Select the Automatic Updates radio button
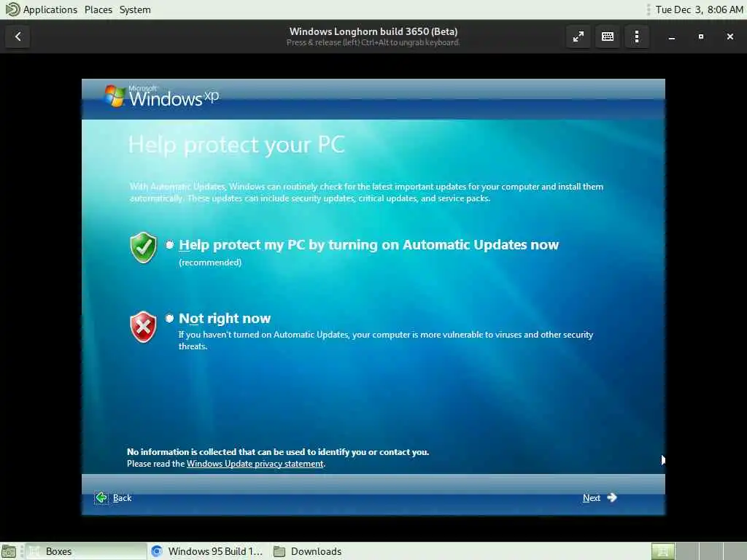This screenshot has height=560, width=747. click(x=169, y=245)
